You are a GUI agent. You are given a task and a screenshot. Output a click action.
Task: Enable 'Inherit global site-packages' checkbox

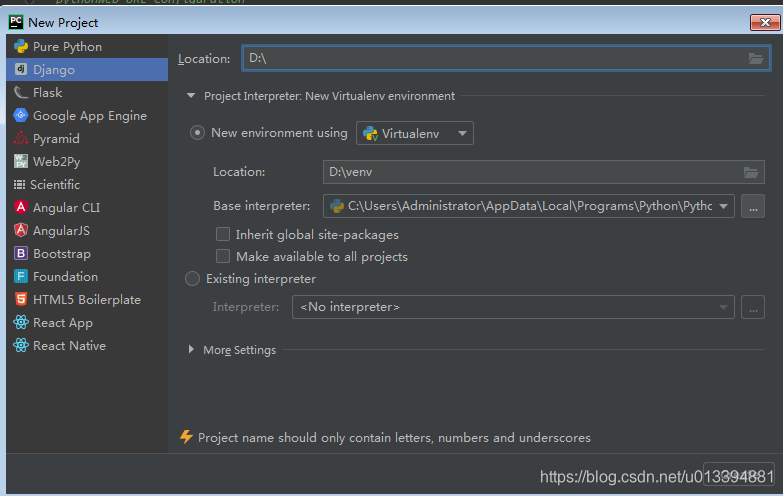point(223,234)
